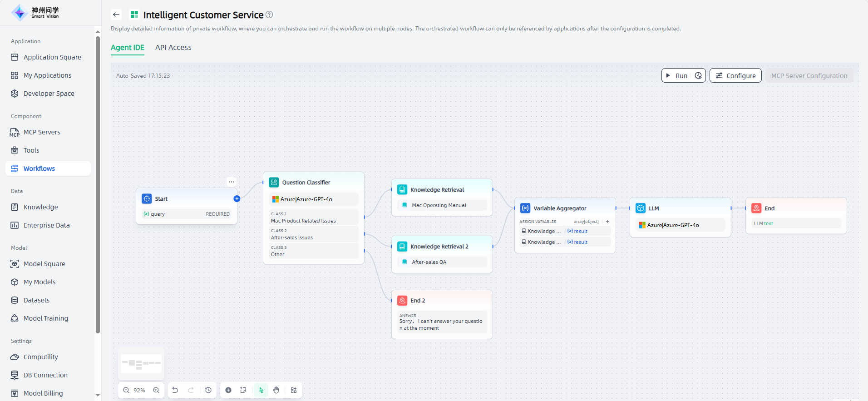Open the Question Classifier model selector
The width and height of the screenshot is (868, 401).
pos(313,199)
